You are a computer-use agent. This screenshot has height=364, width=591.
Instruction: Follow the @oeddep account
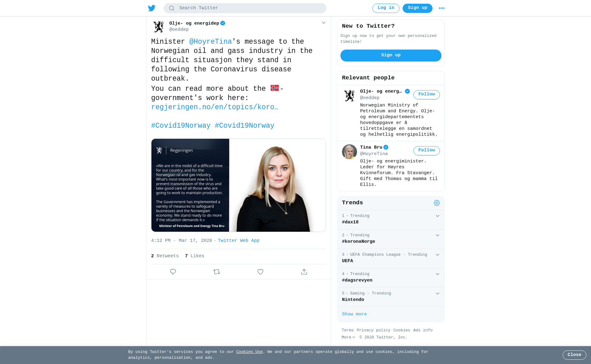427,95
